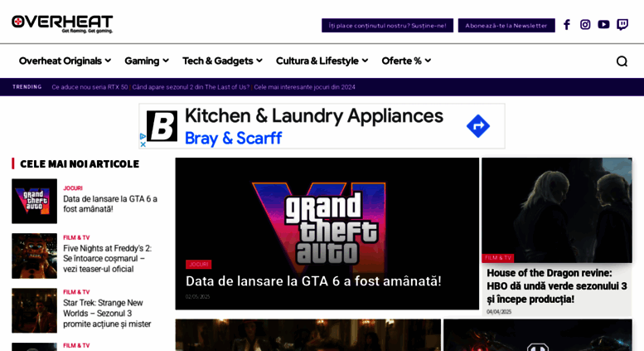
Task: Click the Susține-ne support button
Action: coord(387,26)
